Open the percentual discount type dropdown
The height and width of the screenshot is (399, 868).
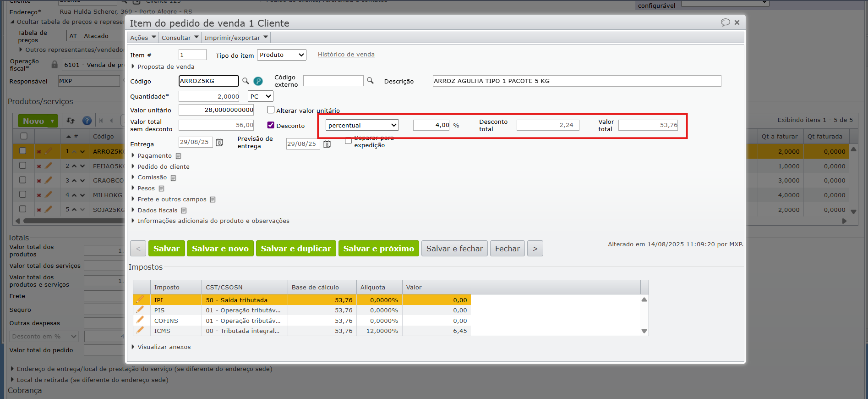[362, 125]
